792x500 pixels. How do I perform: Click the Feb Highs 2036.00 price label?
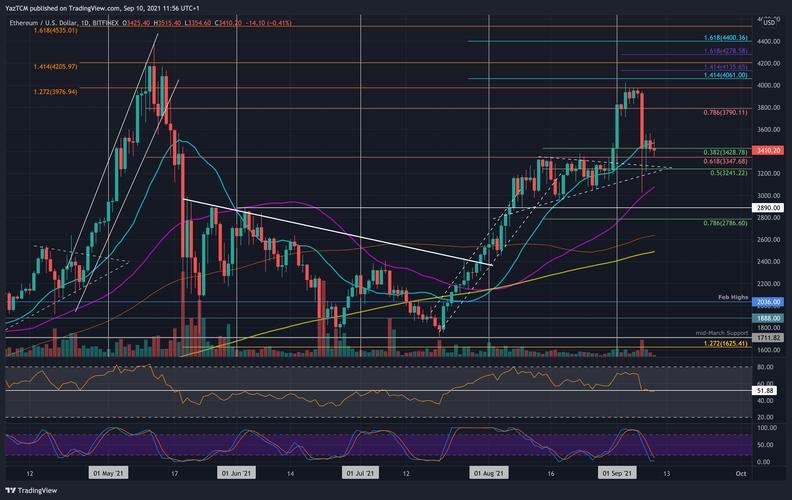[770, 301]
